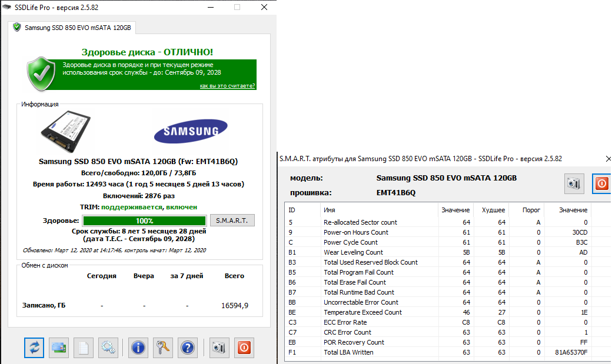Click the 'Сегодня' column label
This screenshot has width=612, height=364.
[x=101, y=276]
